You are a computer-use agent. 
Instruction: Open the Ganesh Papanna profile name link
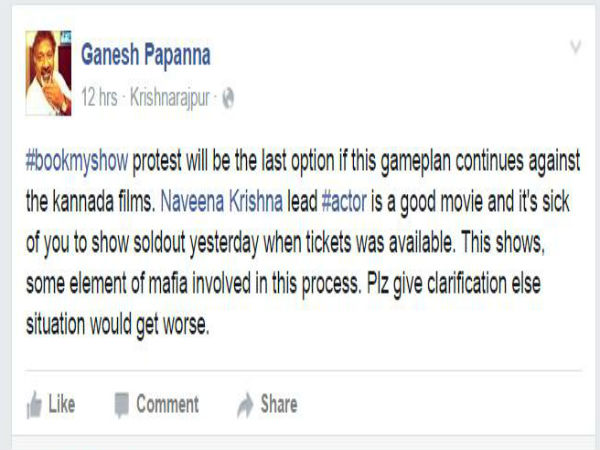tap(146, 55)
